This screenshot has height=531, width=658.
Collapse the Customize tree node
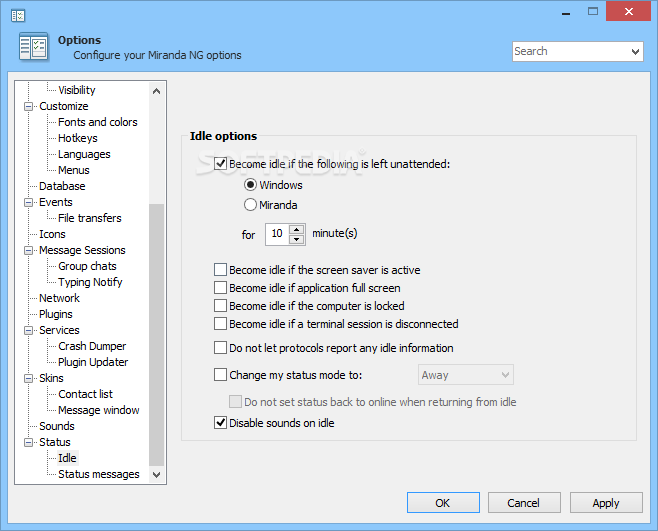pos(28,106)
